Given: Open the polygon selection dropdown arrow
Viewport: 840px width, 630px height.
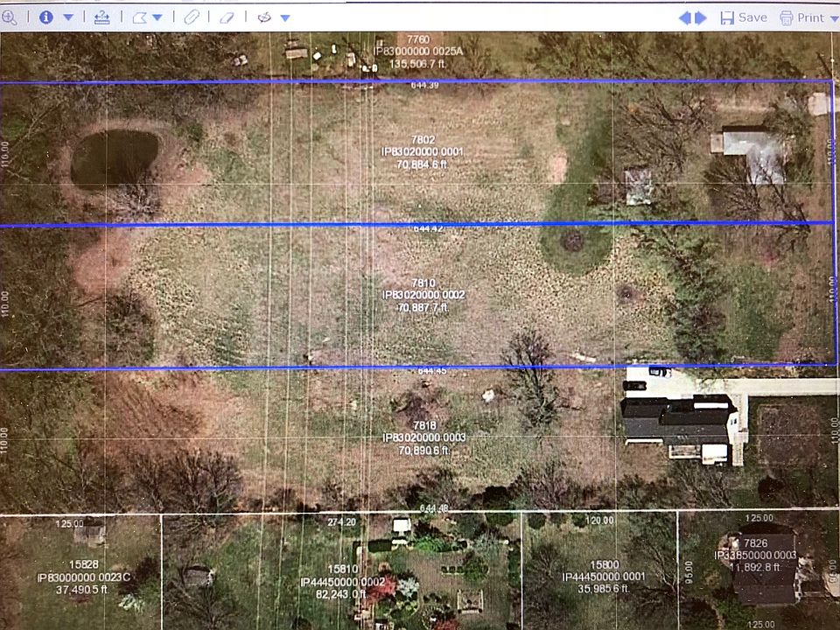Looking at the screenshot, I should pos(157,18).
